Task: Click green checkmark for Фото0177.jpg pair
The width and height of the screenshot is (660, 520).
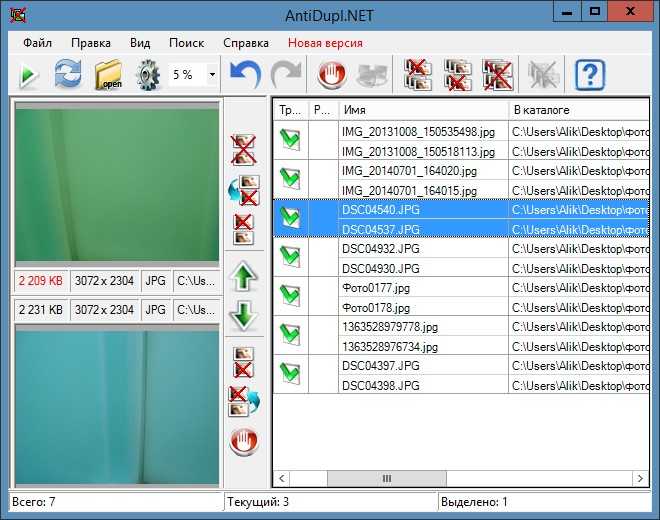Action: click(290, 295)
